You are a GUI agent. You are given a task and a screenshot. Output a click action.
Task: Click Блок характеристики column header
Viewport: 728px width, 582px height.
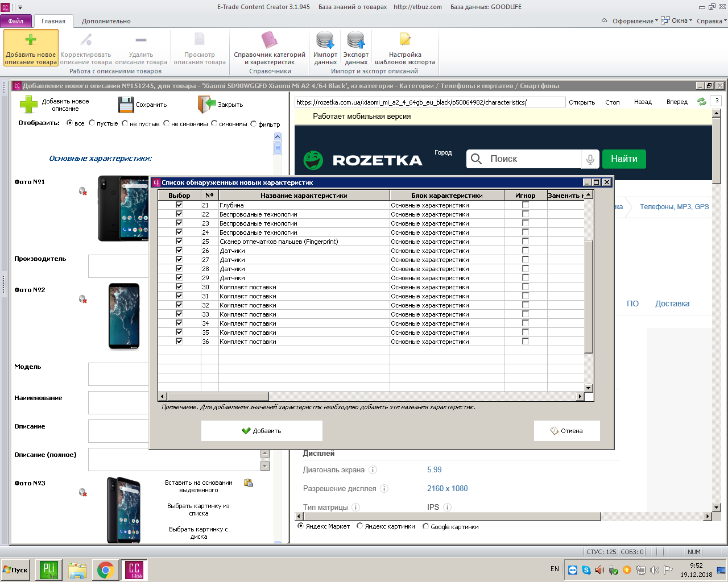click(447, 195)
